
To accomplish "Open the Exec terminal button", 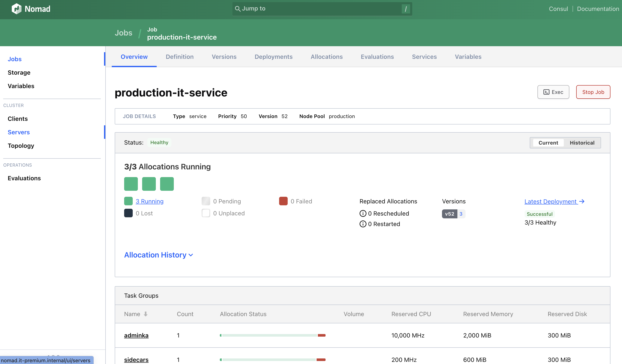I will (553, 92).
